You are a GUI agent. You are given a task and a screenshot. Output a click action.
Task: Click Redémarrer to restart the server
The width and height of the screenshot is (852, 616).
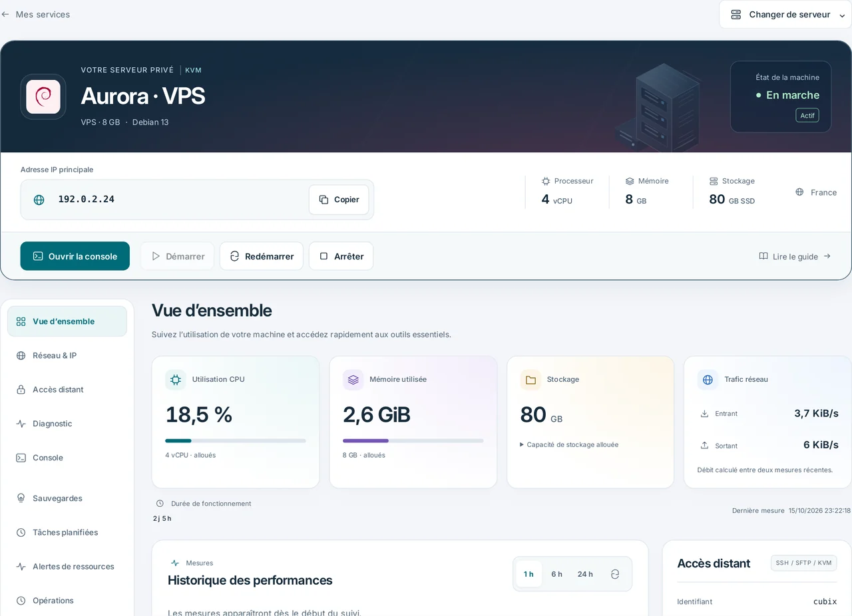coord(262,256)
